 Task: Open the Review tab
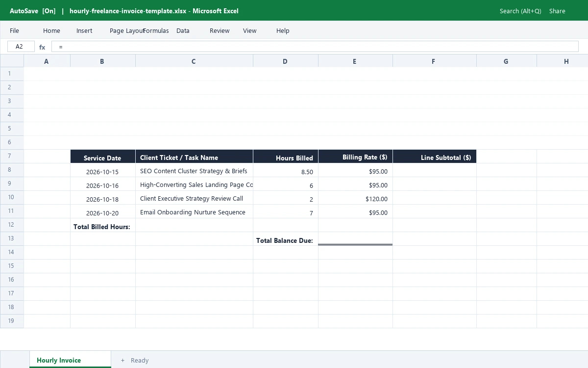click(x=220, y=30)
